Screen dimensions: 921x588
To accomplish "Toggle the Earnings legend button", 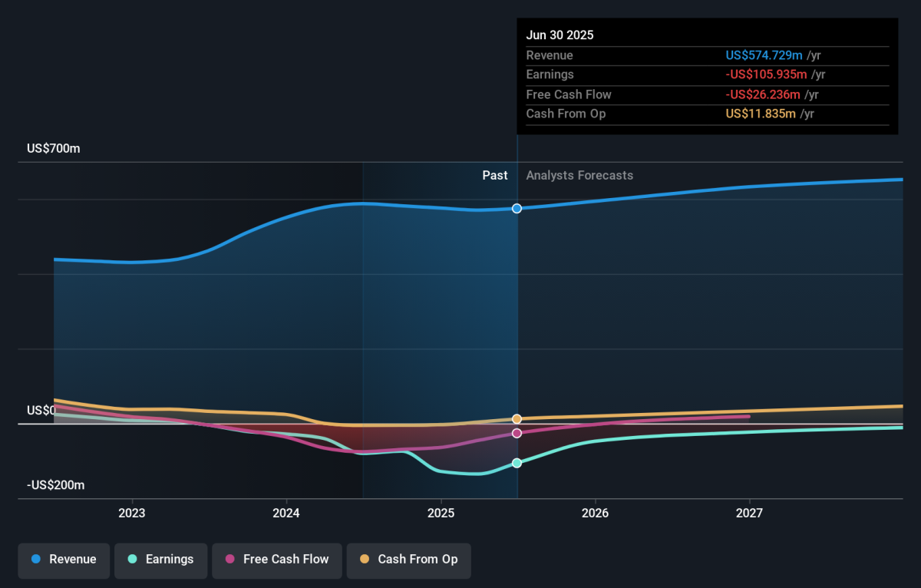I will (x=161, y=560).
